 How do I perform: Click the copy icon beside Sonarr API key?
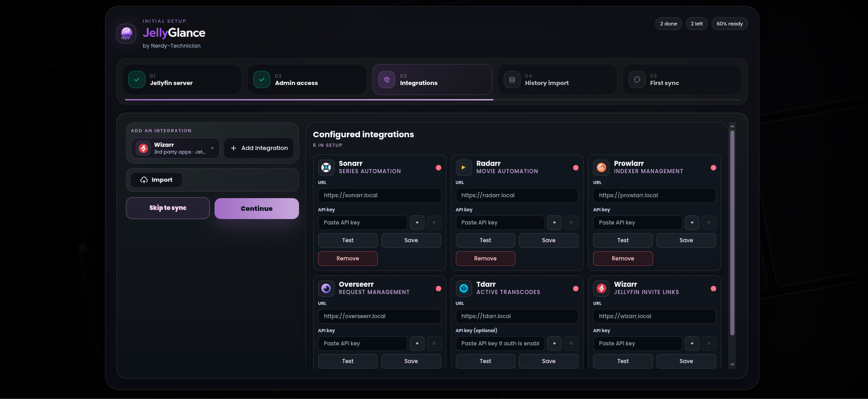click(x=434, y=223)
